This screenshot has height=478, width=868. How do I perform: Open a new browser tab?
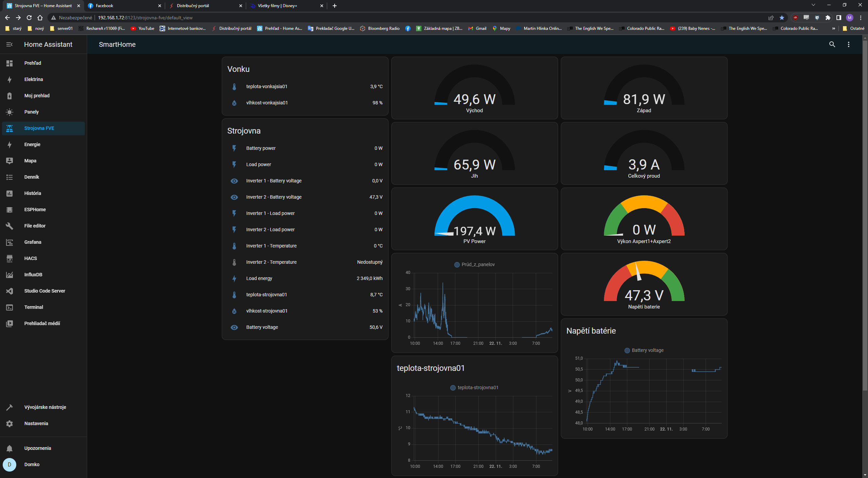tap(335, 6)
